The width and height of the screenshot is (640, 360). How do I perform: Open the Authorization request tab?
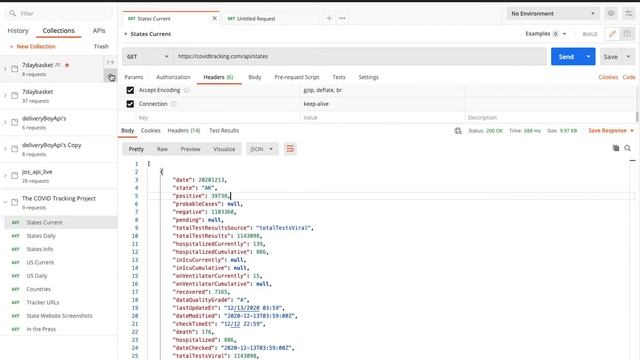point(173,77)
